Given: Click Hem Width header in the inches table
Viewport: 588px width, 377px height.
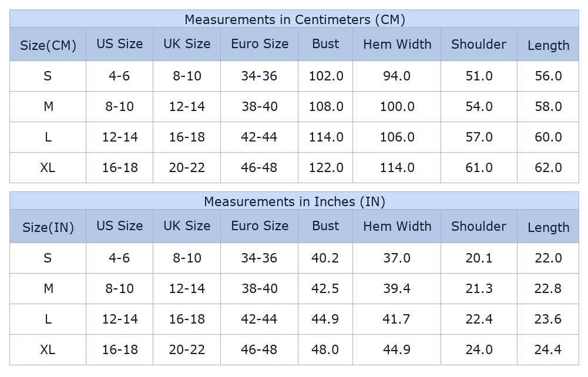Looking at the screenshot, I should (x=397, y=226).
